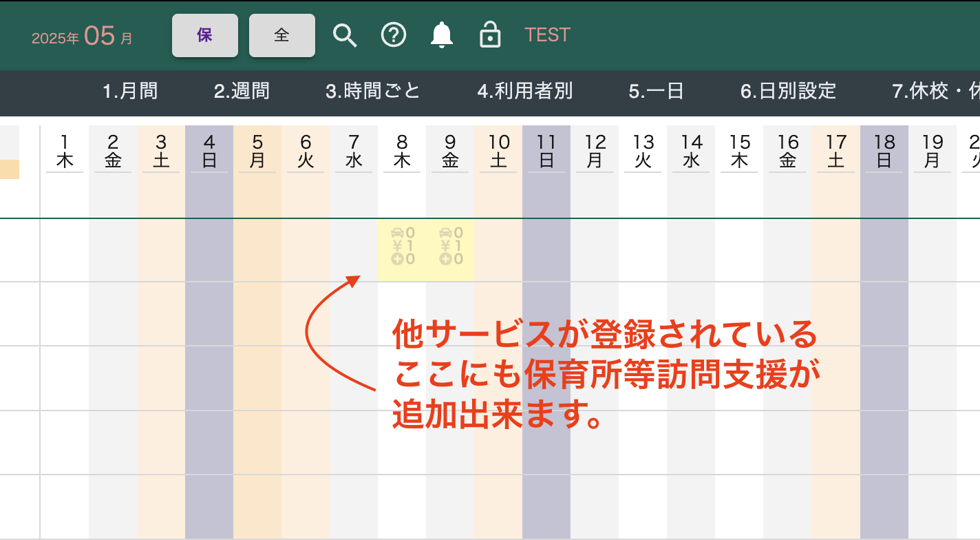The height and width of the screenshot is (540, 980).
Task: Click the 5 月 holiday date header
Action: (257, 152)
